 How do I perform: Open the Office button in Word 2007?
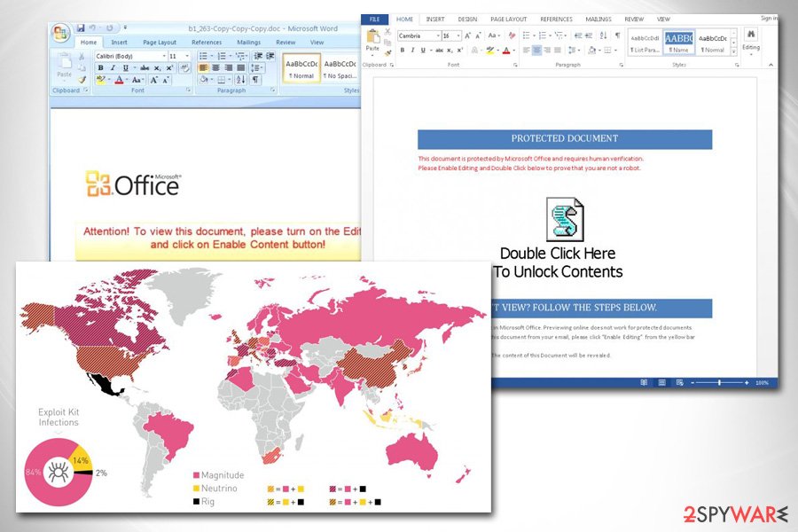pos(61,33)
